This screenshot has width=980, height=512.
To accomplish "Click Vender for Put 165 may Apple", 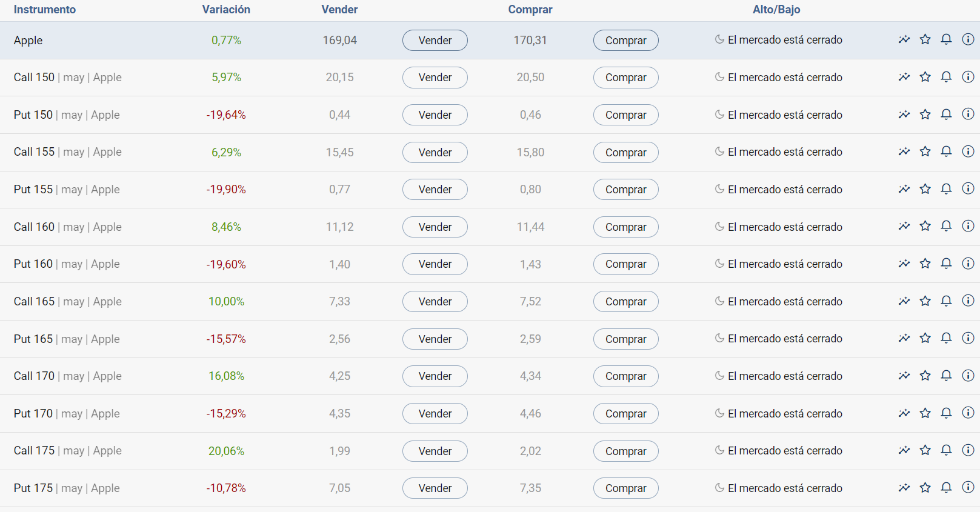I will click(435, 339).
